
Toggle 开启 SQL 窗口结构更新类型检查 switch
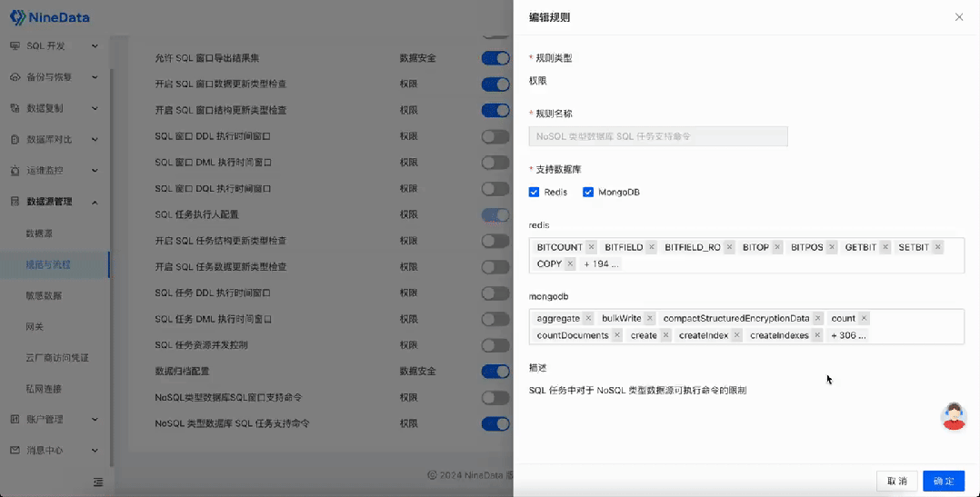tap(495, 111)
